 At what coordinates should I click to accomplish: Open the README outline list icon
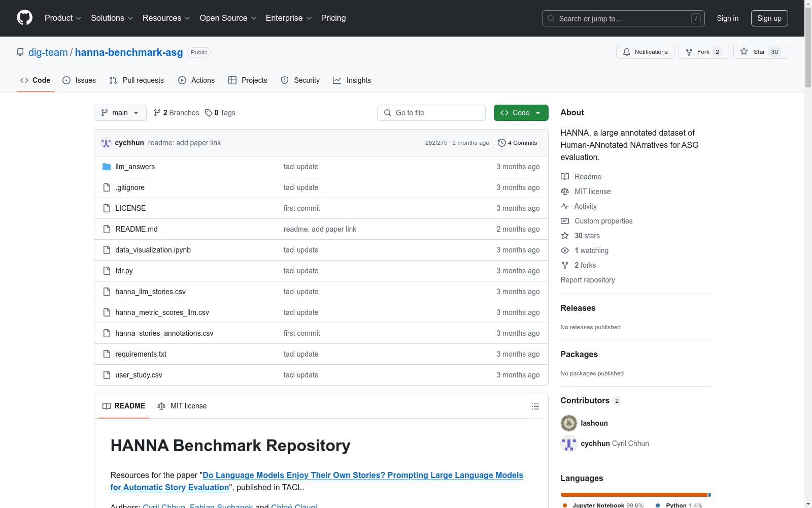click(x=535, y=406)
